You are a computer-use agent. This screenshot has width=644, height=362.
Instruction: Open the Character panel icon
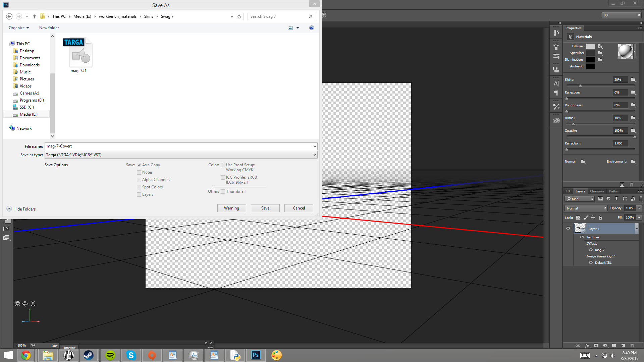coord(556,83)
